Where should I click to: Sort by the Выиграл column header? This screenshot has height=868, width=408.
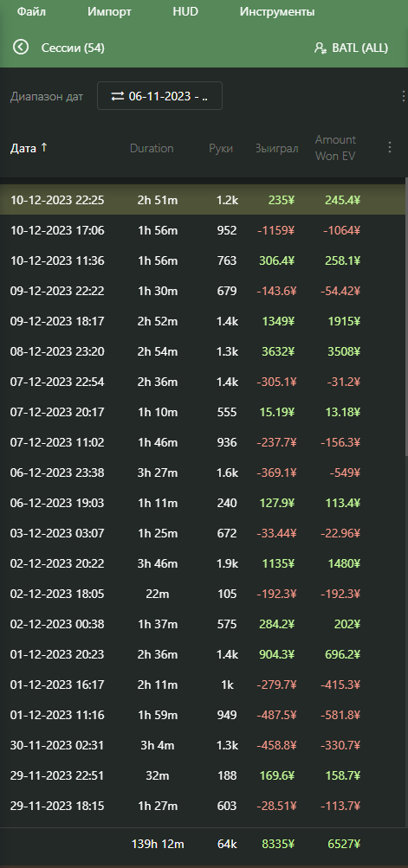pyautogui.click(x=276, y=148)
